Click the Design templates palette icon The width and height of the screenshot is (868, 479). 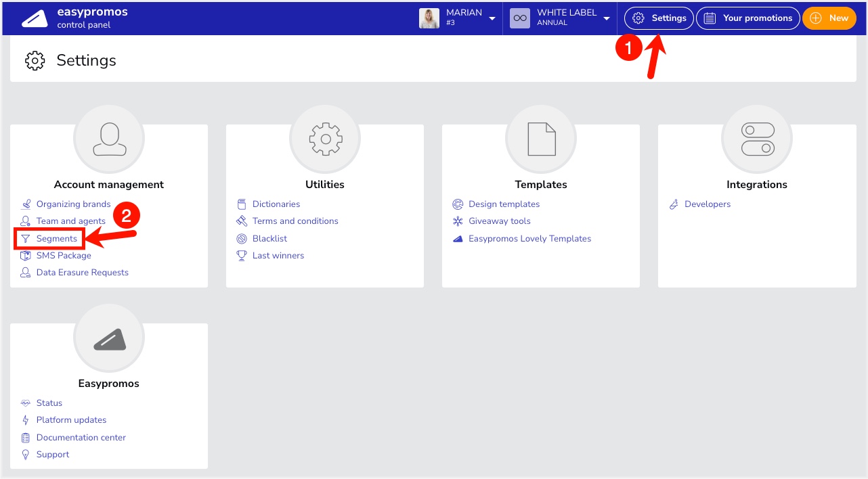coord(458,204)
